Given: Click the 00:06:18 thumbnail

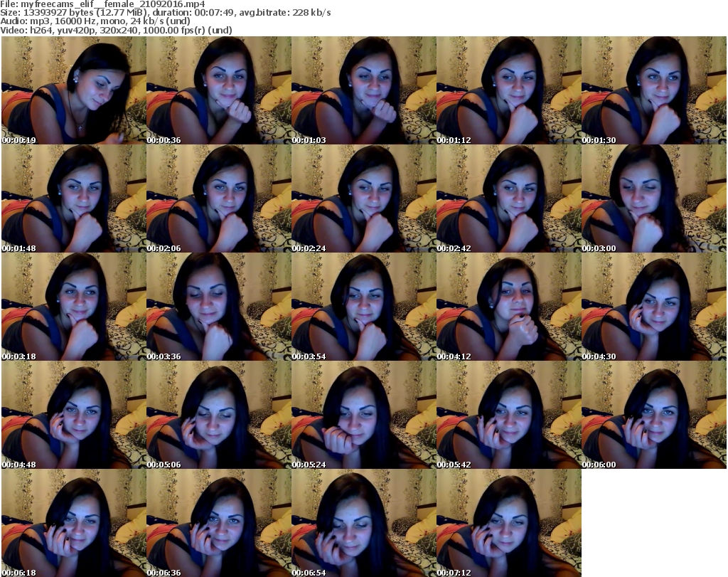Looking at the screenshot, I should pyautogui.click(x=74, y=523).
